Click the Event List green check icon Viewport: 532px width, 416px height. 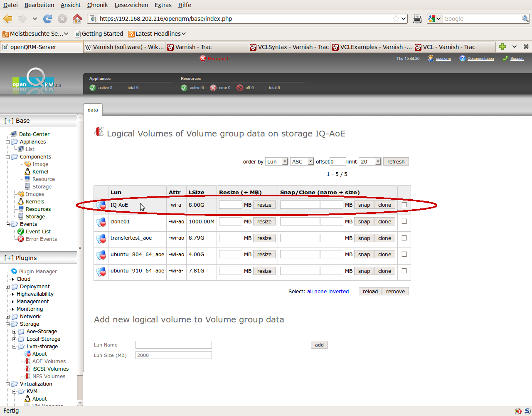pos(21,232)
